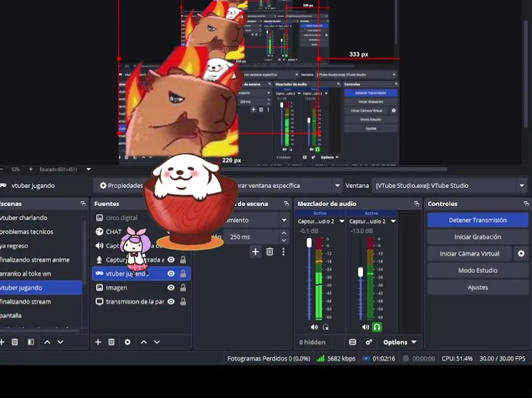Screen dimensions: 532x398
Task: Mute the -13.0 dB audio channel
Action: (366, 327)
